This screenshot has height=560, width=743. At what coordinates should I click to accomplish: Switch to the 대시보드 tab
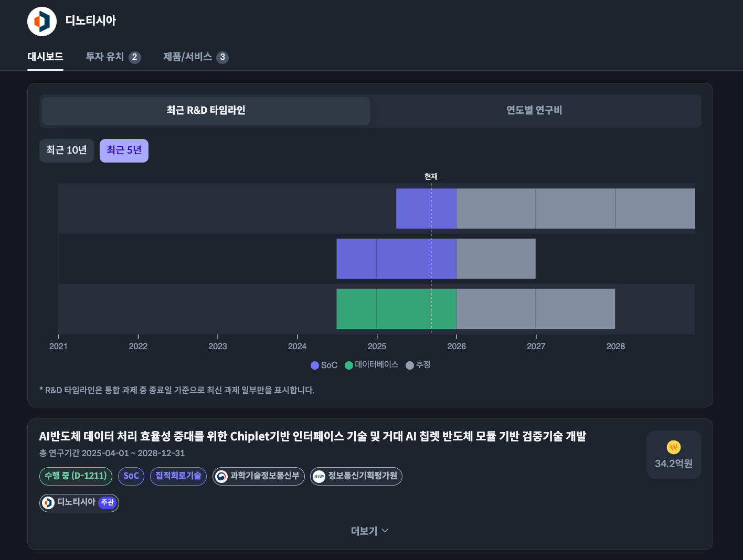pyautogui.click(x=45, y=57)
